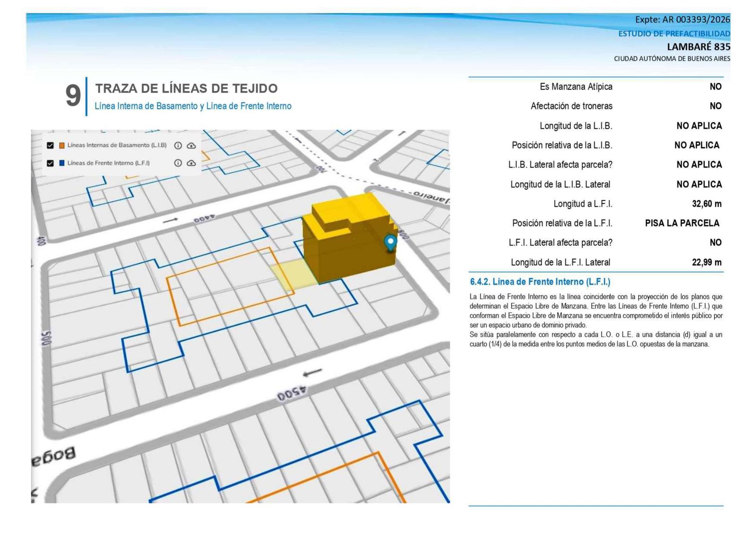The height and width of the screenshot is (534, 756).
Task: Uncheck Líneas Internas de Basamento layer checkbox
Action: click(x=50, y=146)
